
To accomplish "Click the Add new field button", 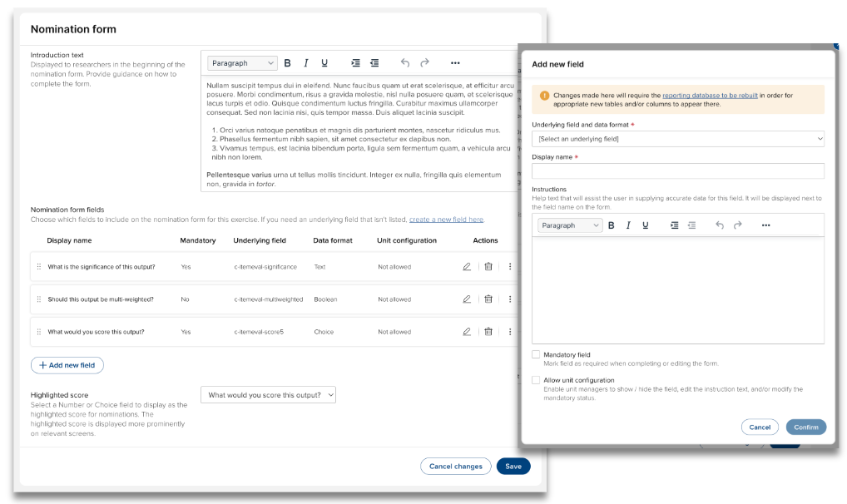I will (67, 365).
